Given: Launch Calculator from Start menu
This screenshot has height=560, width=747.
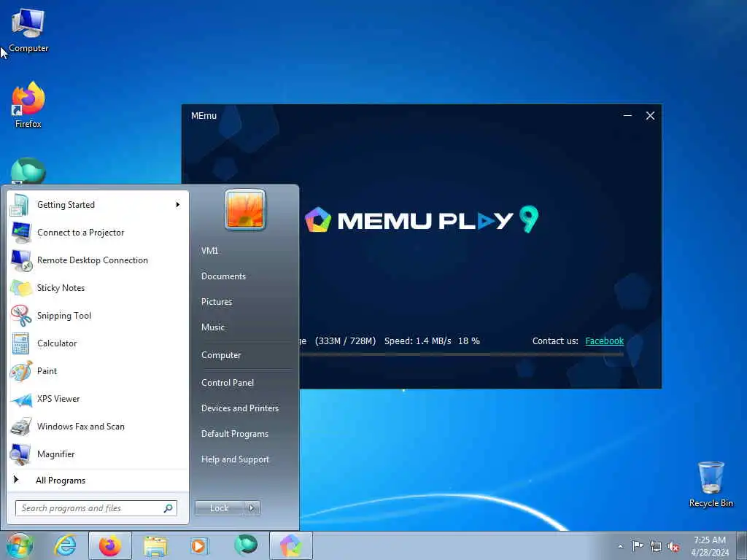Looking at the screenshot, I should tap(98, 343).
